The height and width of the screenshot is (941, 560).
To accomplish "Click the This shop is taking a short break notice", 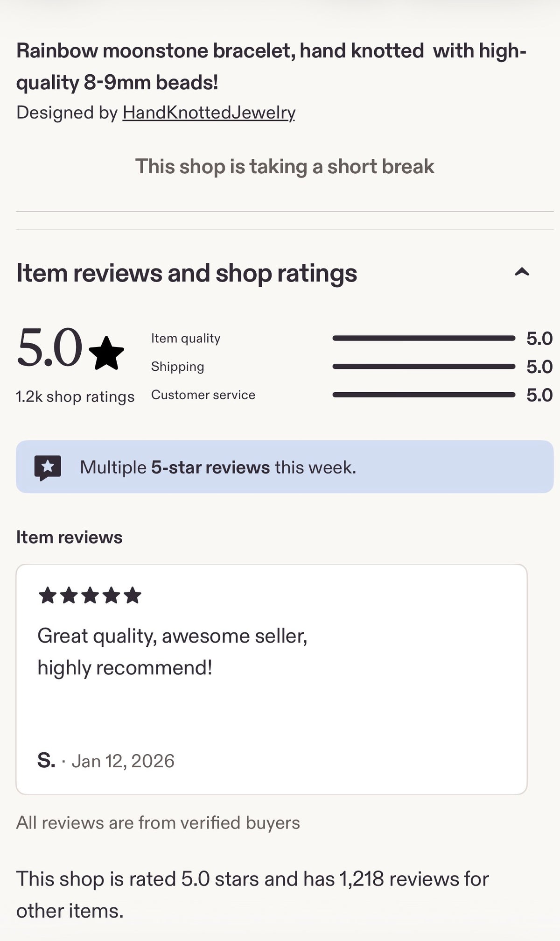I will [x=285, y=166].
